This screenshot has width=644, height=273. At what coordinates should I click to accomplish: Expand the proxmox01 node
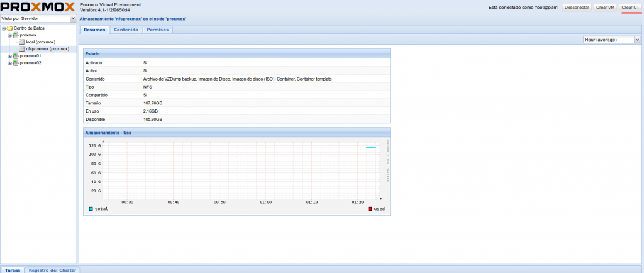[x=9, y=56]
